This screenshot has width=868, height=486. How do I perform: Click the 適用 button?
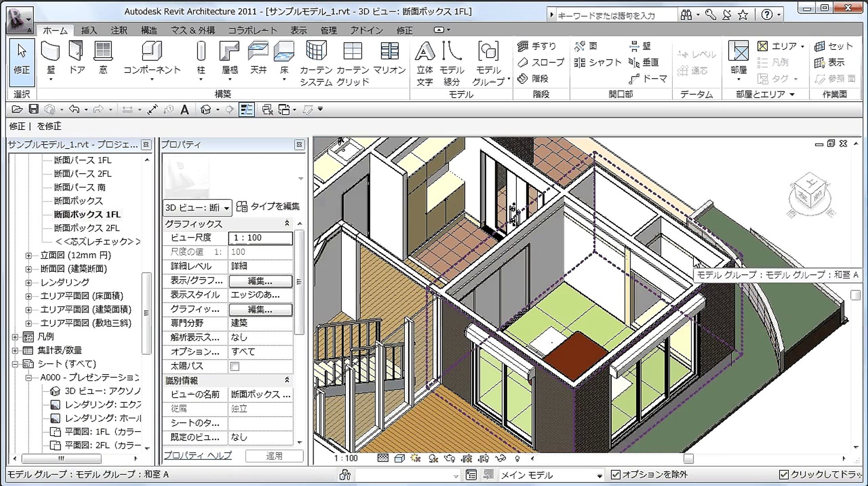coord(274,456)
